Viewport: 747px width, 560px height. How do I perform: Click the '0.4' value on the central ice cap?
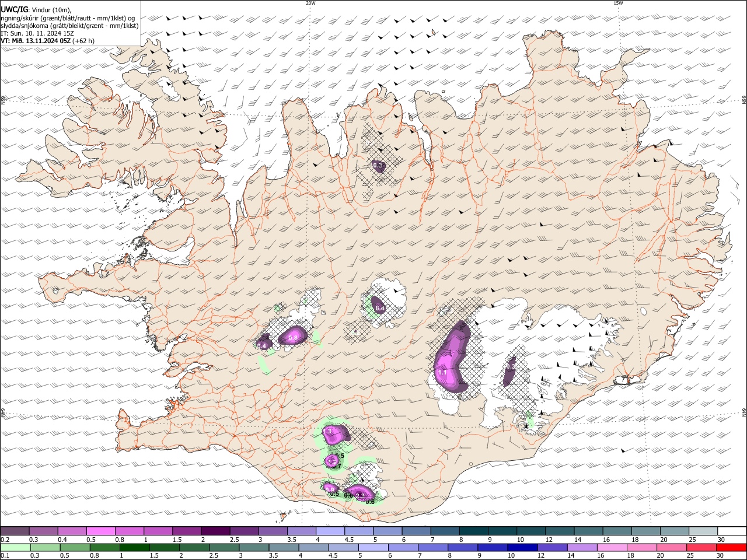point(380,308)
